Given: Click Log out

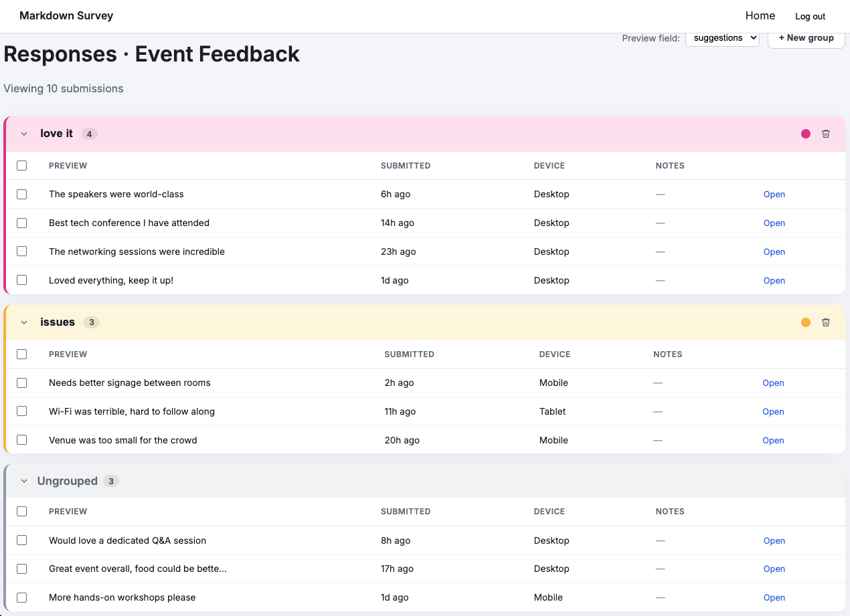Looking at the screenshot, I should [x=809, y=16].
